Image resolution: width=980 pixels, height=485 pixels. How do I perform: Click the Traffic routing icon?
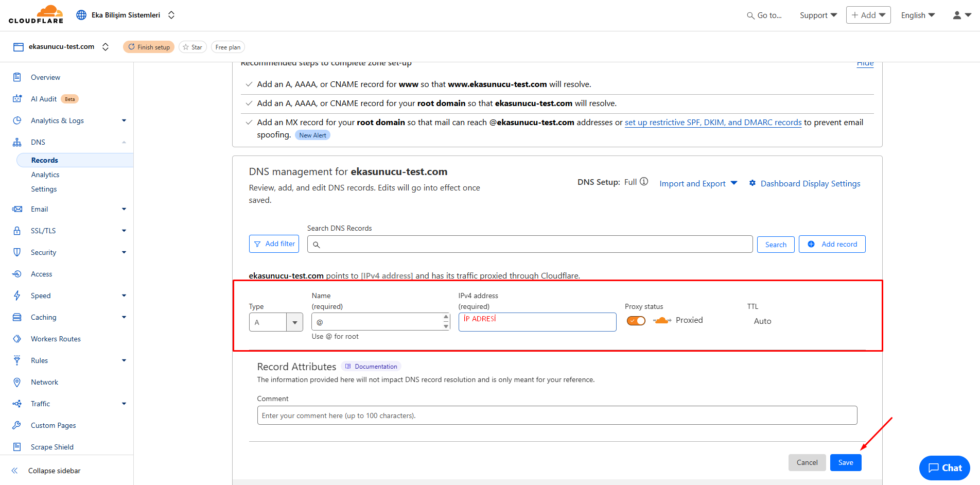pos(17,404)
